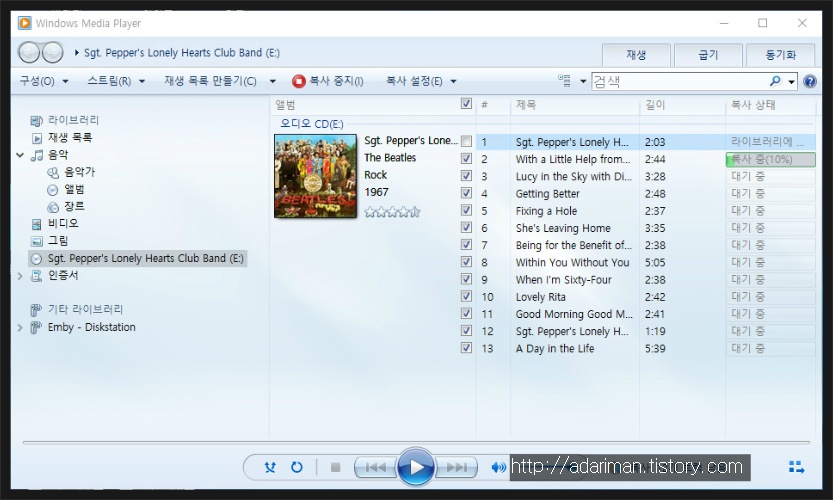Expand Emby - Diskstation node

[20, 327]
